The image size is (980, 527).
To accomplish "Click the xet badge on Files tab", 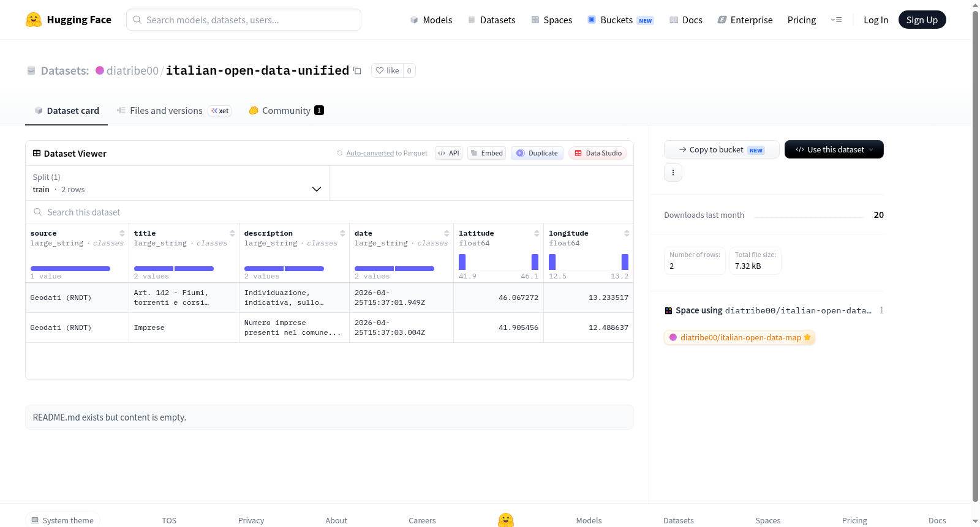I will 220,111.
